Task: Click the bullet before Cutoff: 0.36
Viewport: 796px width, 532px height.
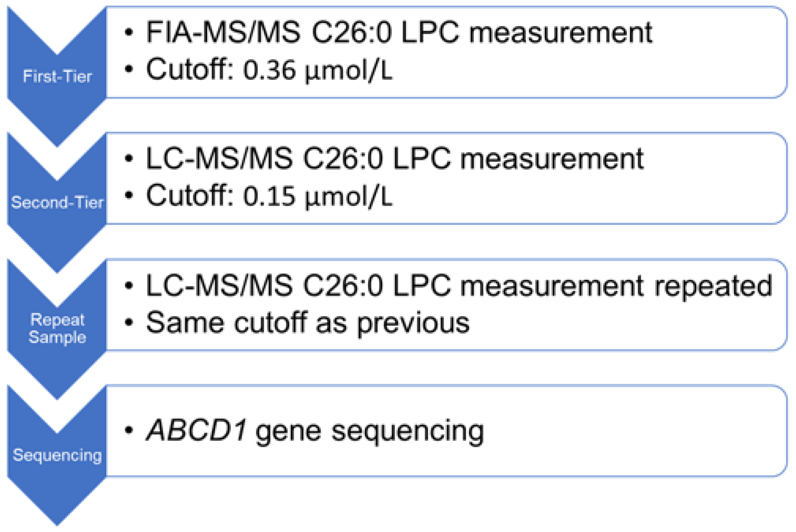Action: tap(129, 70)
